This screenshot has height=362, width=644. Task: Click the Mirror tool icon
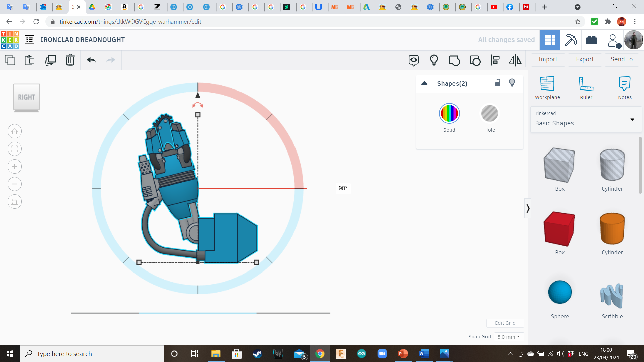coord(515,60)
